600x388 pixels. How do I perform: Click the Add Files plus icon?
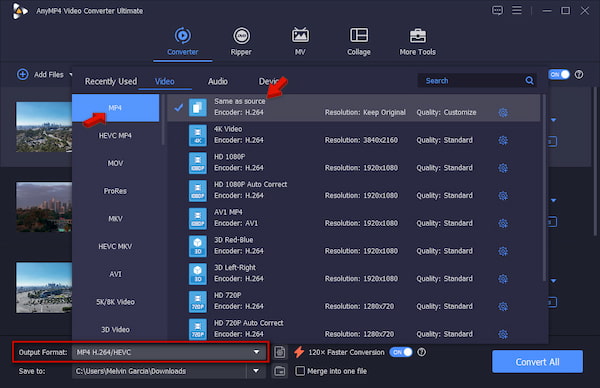pyautogui.click(x=23, y=74)
